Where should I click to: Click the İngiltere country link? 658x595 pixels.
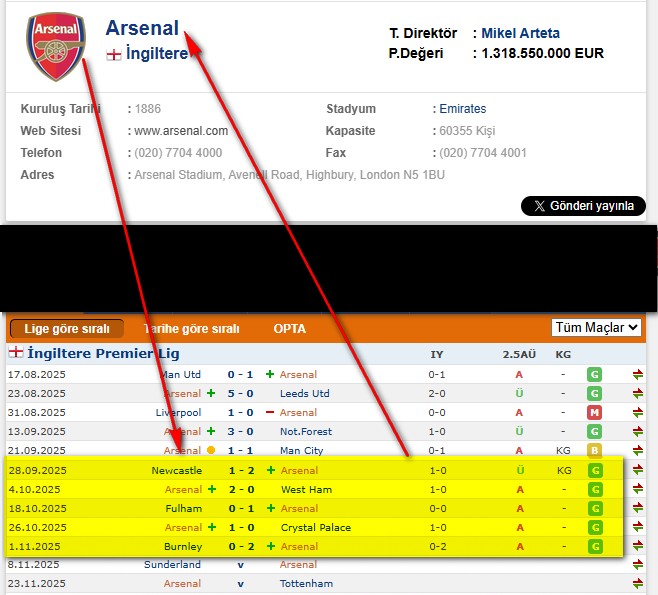click(x=157, y=54)
